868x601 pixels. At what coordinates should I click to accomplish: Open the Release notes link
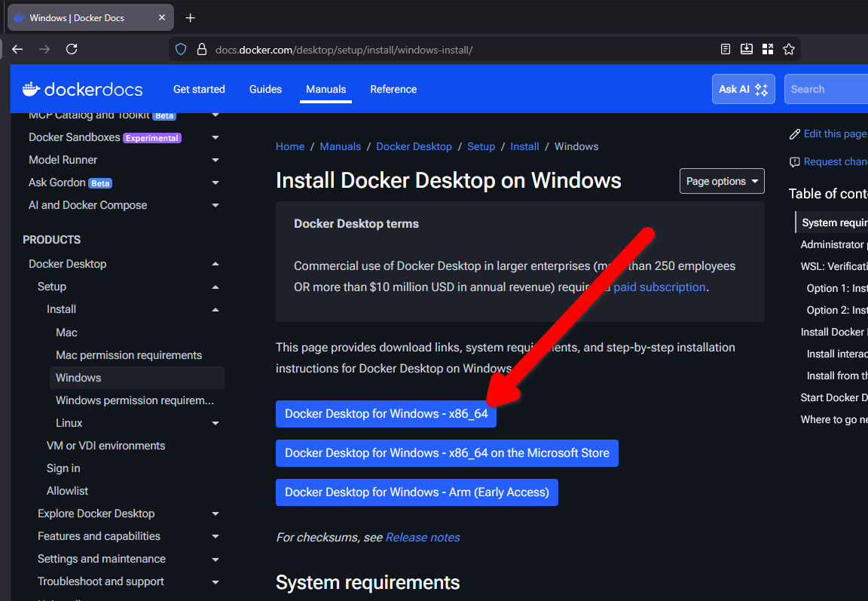click(x=423, y=537)
